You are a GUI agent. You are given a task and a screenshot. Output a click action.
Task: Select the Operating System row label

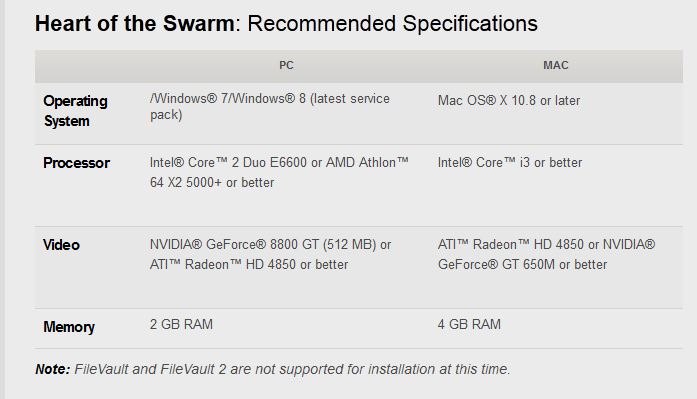[x=75, y=111]
